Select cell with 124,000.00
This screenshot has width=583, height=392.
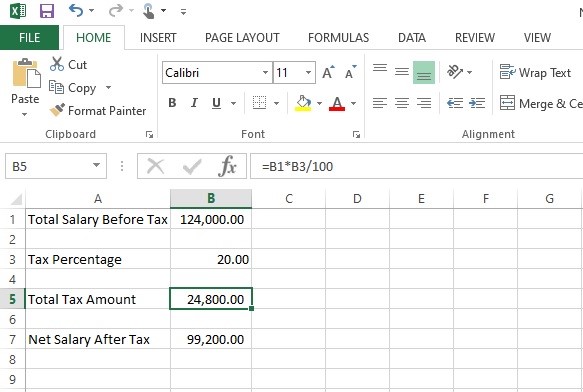pyautogui.click(x=211, y=219)
